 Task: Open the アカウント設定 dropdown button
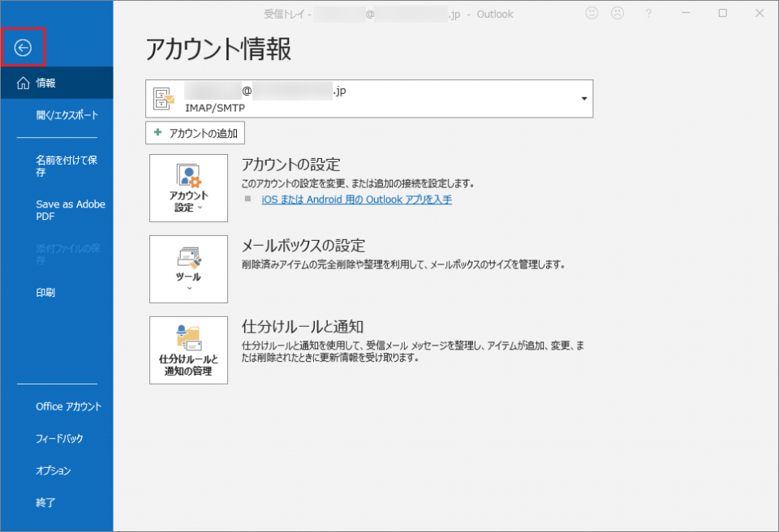coord(188,188)
